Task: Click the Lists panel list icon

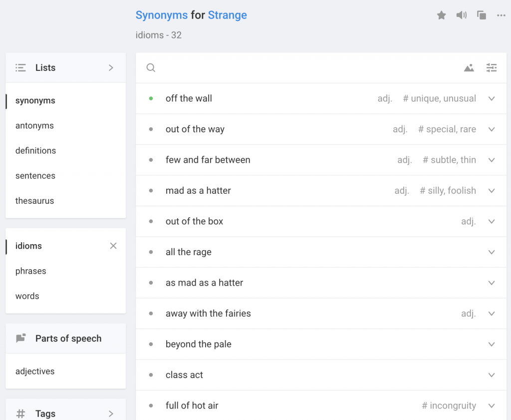Action: 20,67
